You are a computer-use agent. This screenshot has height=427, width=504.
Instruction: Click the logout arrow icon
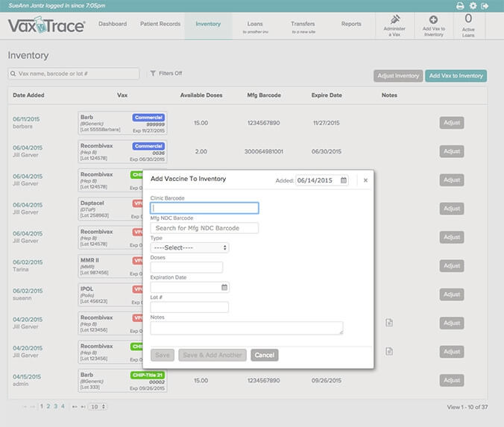[486, 5]
